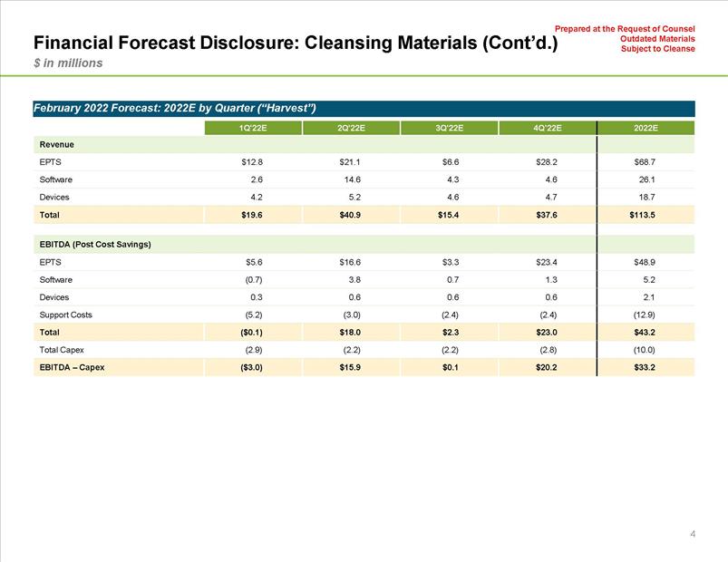Click the ($0.1) EBITDA total cell
The width and height of the screenshot is (728, 562).
tap(249, 333)
